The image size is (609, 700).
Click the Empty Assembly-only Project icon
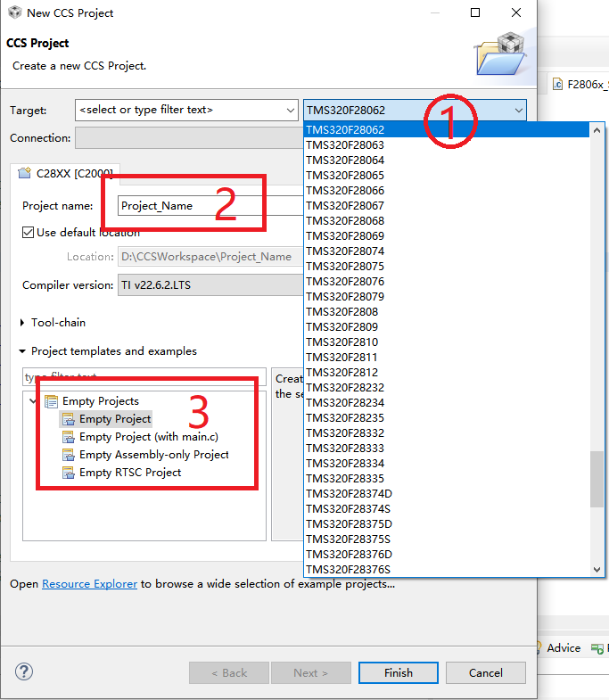click(69, 455)
